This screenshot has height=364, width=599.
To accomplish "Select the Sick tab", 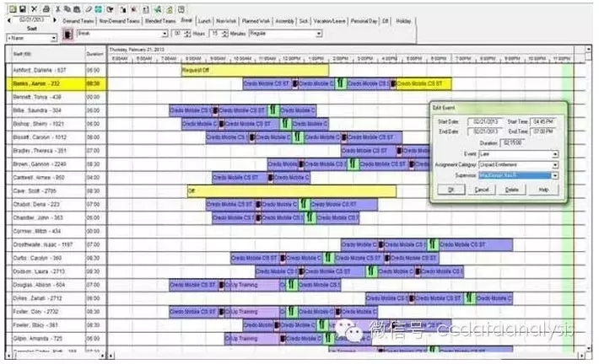I will coord(304,21).
